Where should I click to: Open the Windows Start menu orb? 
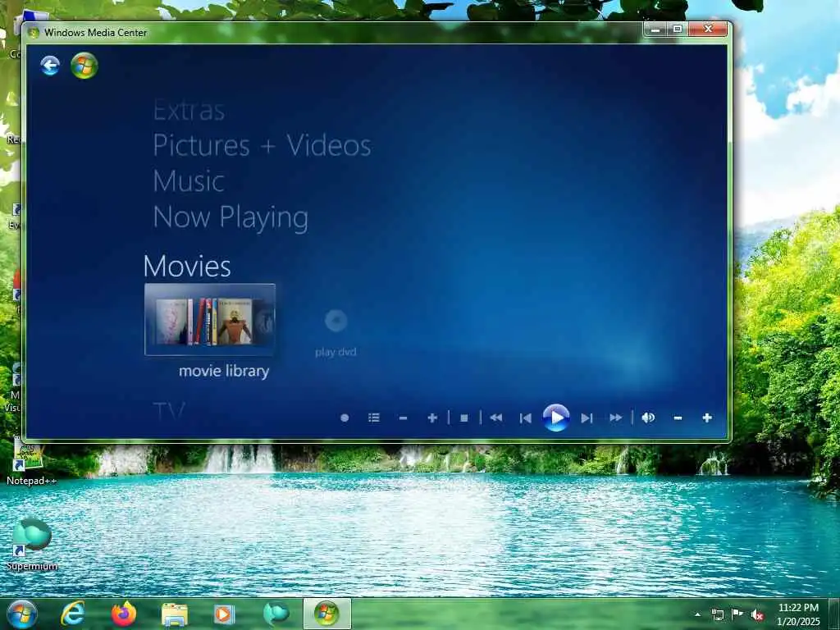click(x=21, y=614)
